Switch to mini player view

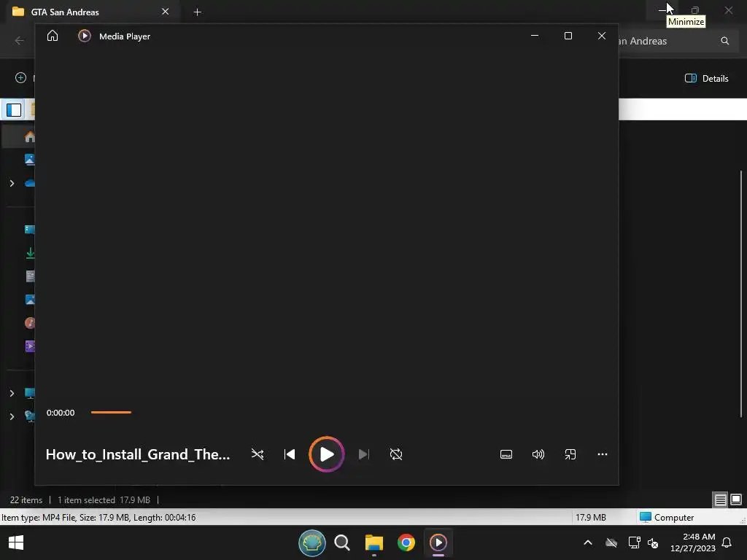point(570,454)
